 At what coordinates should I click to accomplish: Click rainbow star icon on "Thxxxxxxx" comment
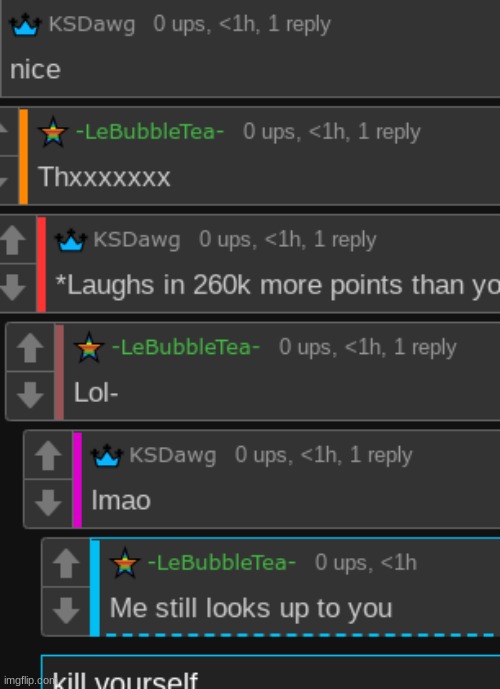[53, 131]
